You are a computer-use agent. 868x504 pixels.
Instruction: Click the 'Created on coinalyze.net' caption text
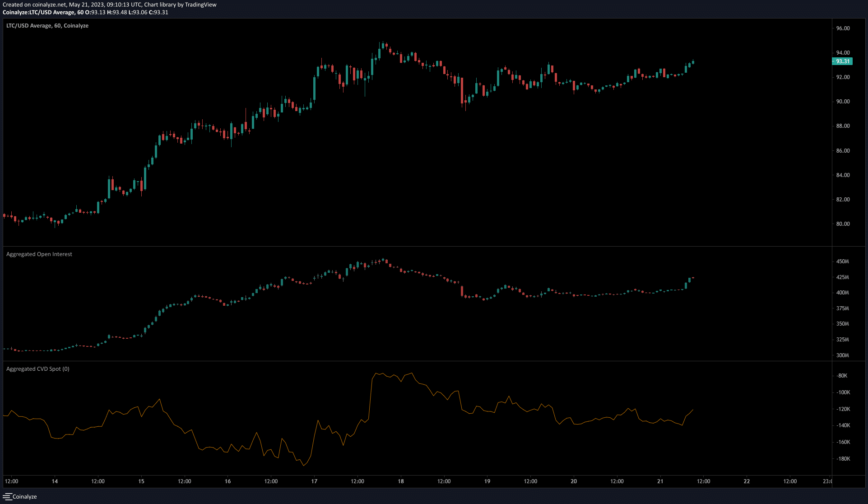point(110,5)
